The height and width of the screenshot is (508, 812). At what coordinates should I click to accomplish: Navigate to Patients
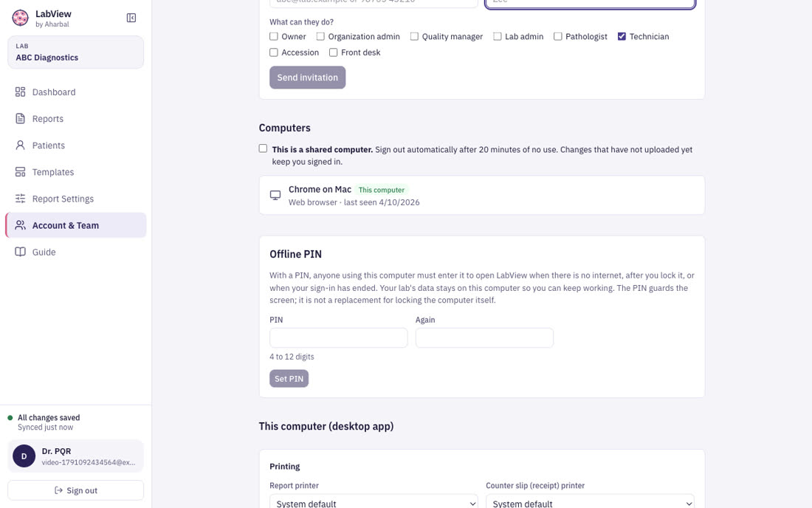tap(75, 145)
